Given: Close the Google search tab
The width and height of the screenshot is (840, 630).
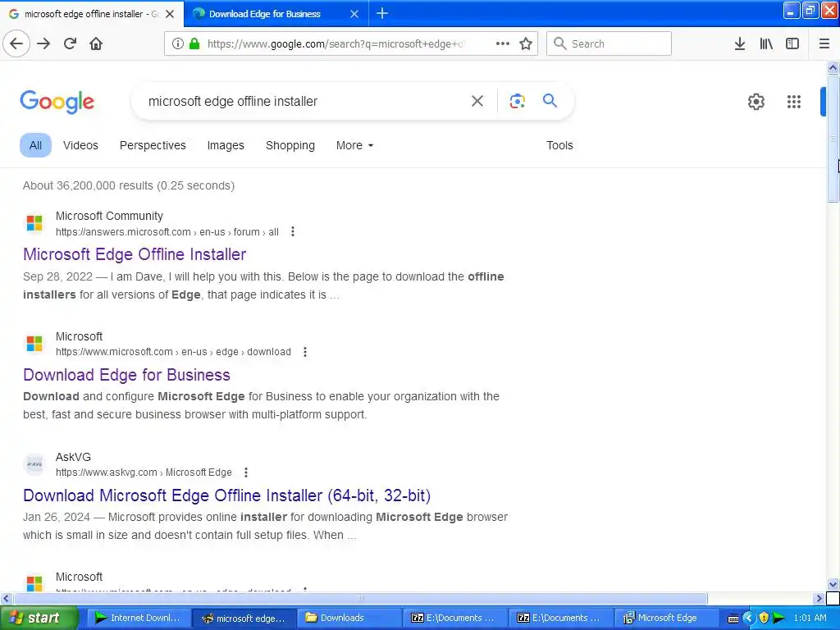Looking at the screenshot, I should (x=170, y=14).
